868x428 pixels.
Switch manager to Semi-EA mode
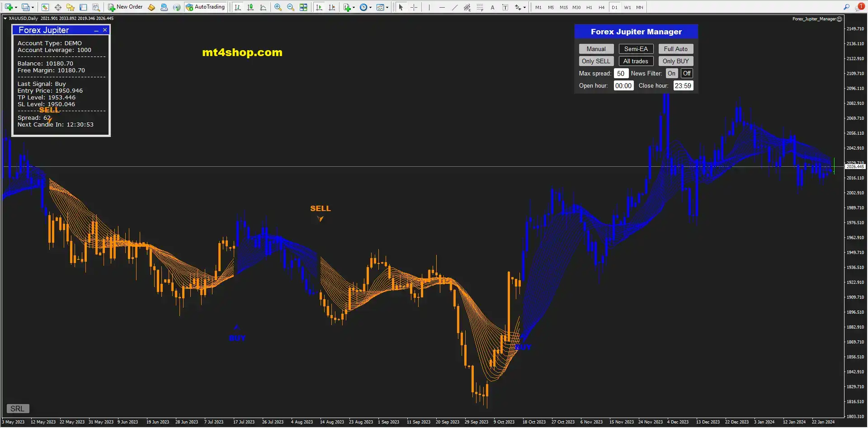coord(636,49)
